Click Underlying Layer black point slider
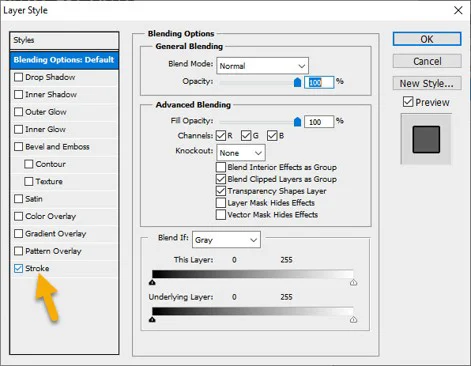 [152, 320]
